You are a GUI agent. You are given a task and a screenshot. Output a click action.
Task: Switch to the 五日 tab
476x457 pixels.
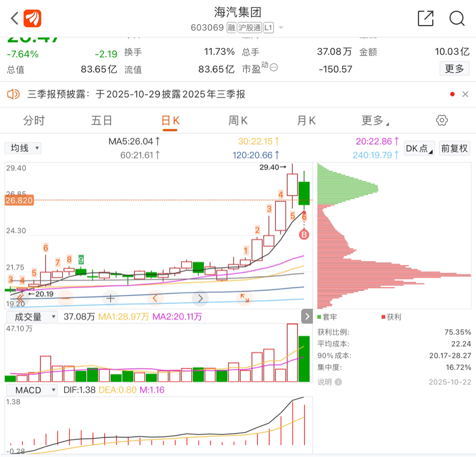pos(102,120)
